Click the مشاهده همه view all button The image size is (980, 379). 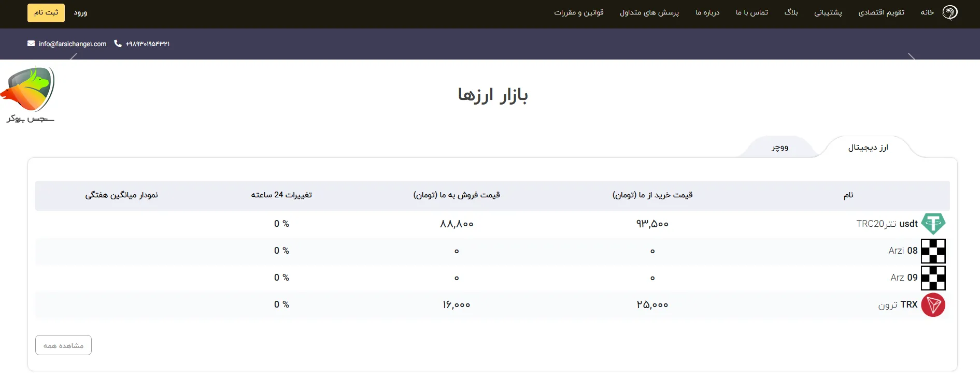(x=63, y=345)
